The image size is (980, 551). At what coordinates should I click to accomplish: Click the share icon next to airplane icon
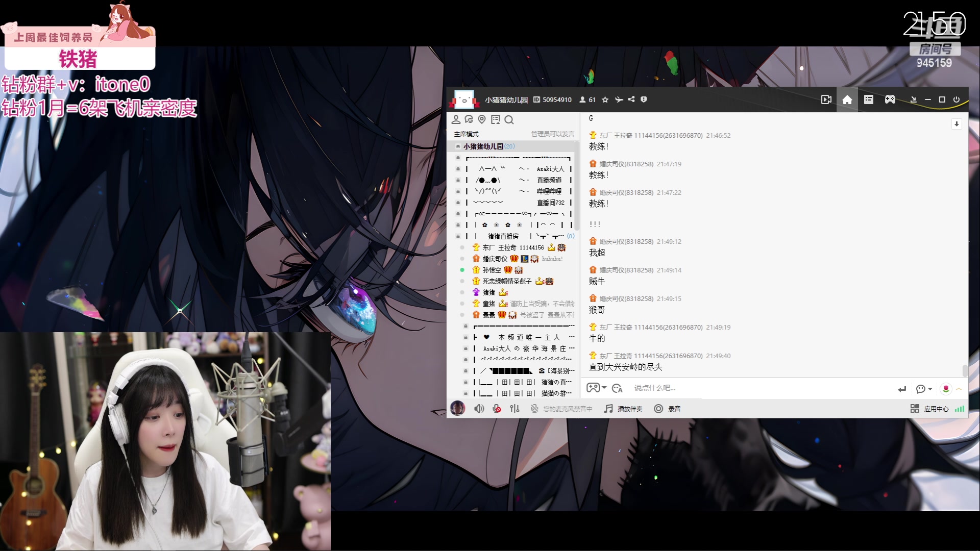tap(632, 99)
